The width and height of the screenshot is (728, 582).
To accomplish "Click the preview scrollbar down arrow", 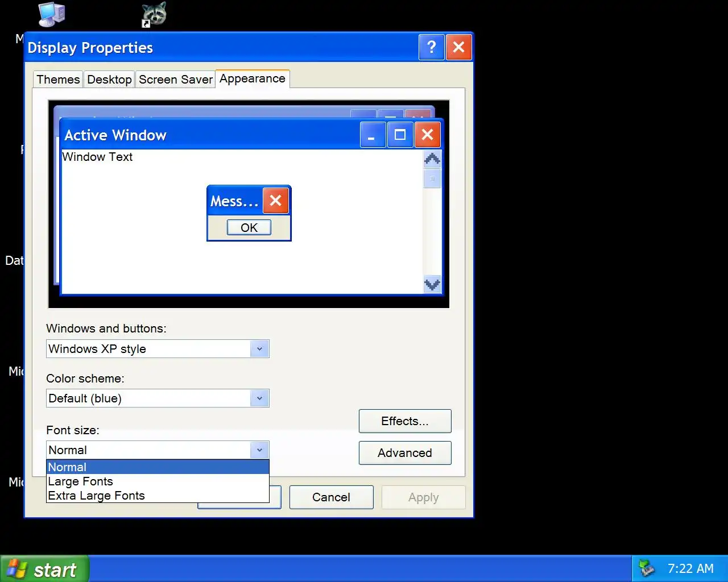I will tap(432, 284).
